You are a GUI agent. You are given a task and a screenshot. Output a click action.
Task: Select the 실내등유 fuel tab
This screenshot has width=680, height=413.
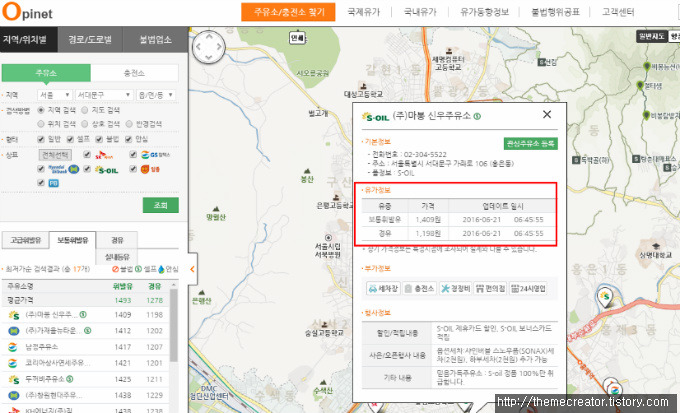pyautogui.click(x=117, y=257)
